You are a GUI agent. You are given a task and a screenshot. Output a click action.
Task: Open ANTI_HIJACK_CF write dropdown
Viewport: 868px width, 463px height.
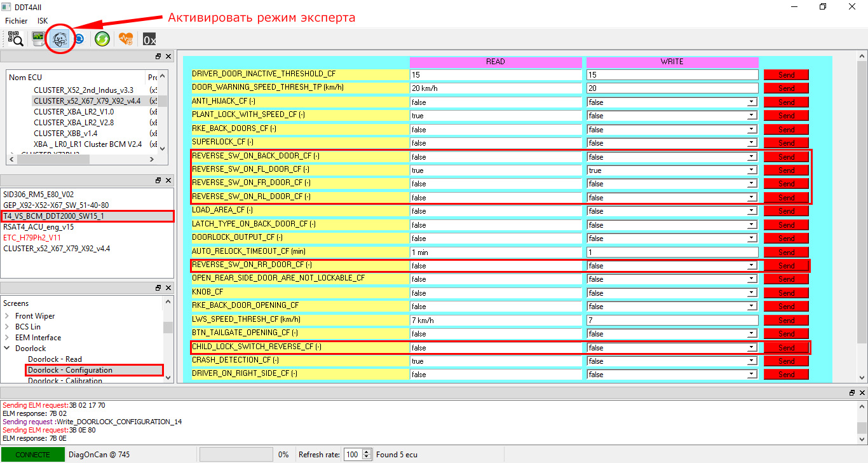pyautogui.click(x=752, y=102)
